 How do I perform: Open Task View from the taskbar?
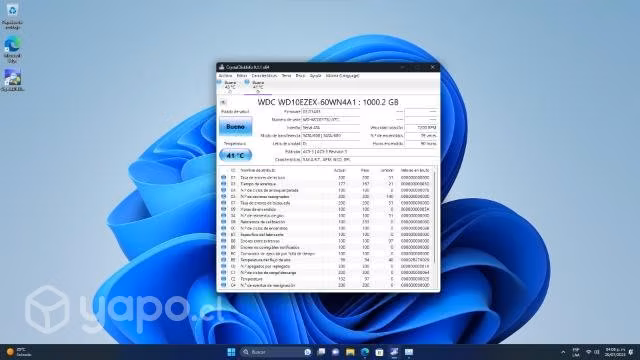[322, 352]
